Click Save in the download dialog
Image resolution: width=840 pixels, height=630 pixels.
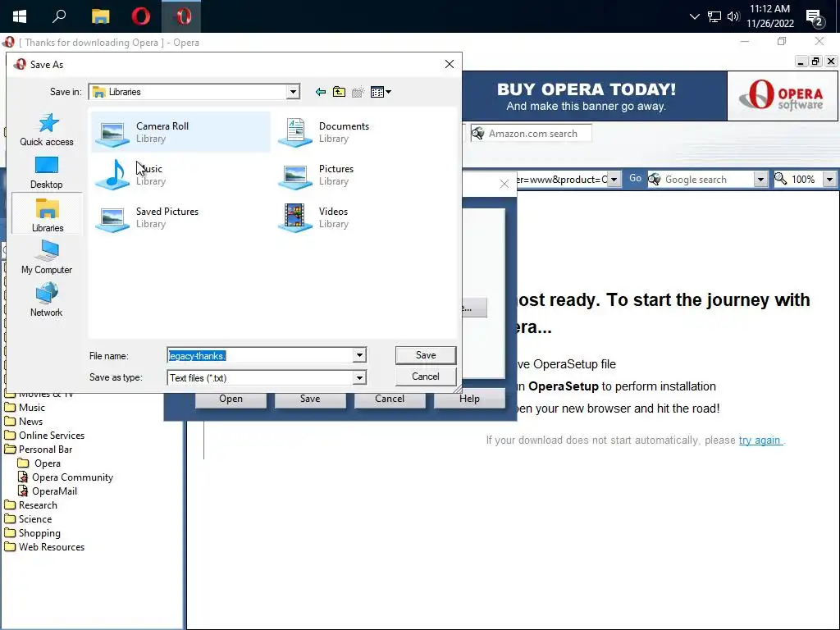tap(310, 399)
